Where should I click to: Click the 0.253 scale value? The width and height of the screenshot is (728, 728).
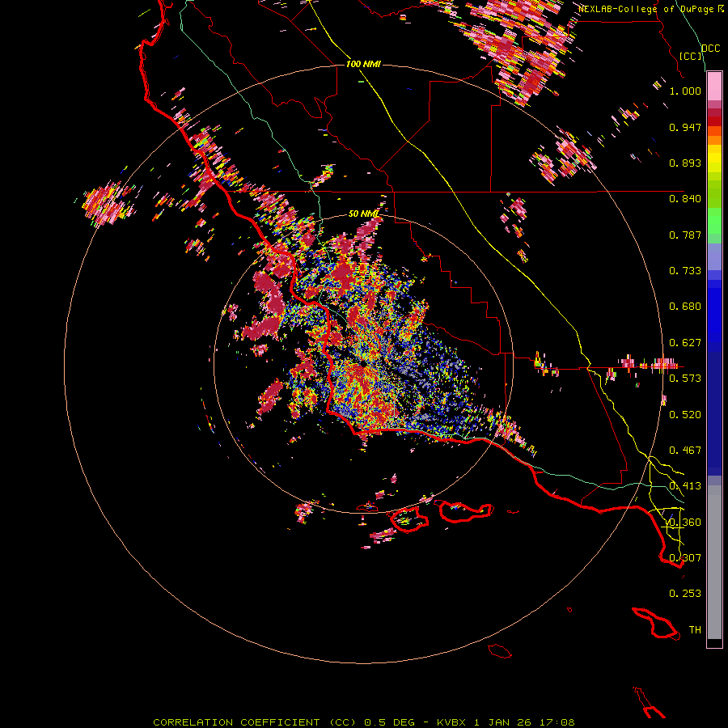[x=685, y=594]
